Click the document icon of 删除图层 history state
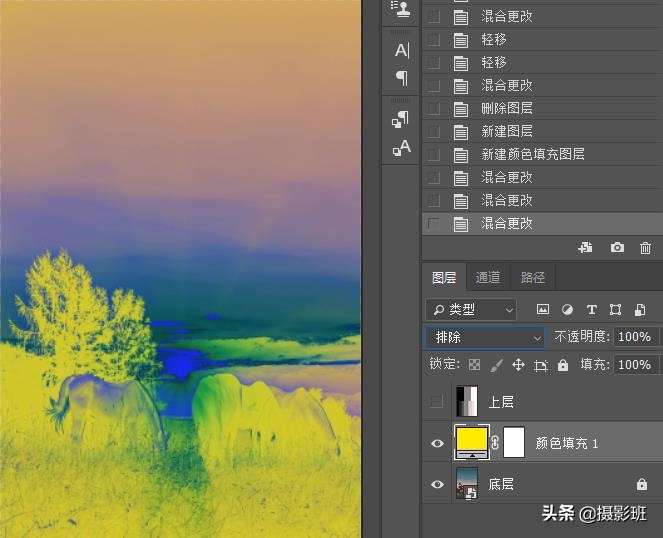Screen dimensions: 663x538 [x=460, y=109]
